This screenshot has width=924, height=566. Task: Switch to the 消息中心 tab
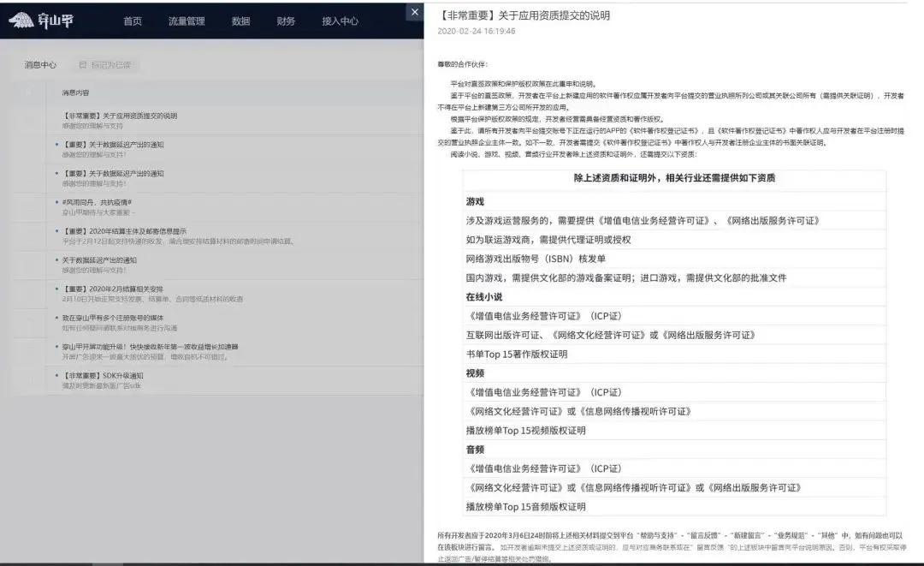click(x=39, y=65)
